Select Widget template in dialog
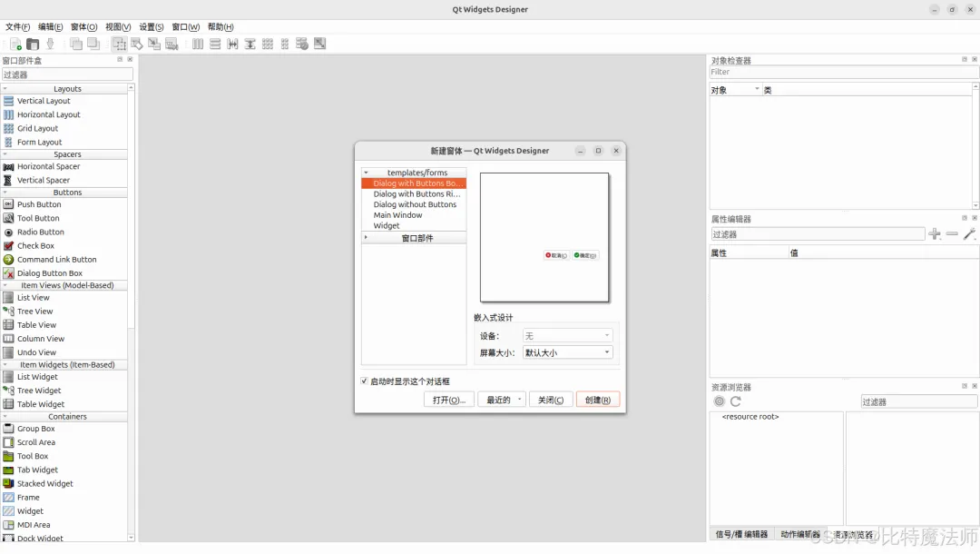The height and width of the screenshot is (554, 980). coord(387,226)
